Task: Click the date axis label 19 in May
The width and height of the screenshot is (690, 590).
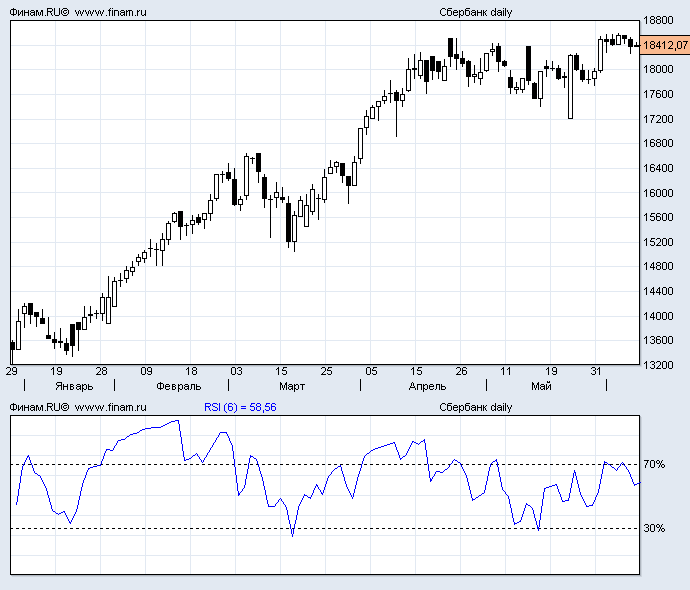Action: coord(551,371)
